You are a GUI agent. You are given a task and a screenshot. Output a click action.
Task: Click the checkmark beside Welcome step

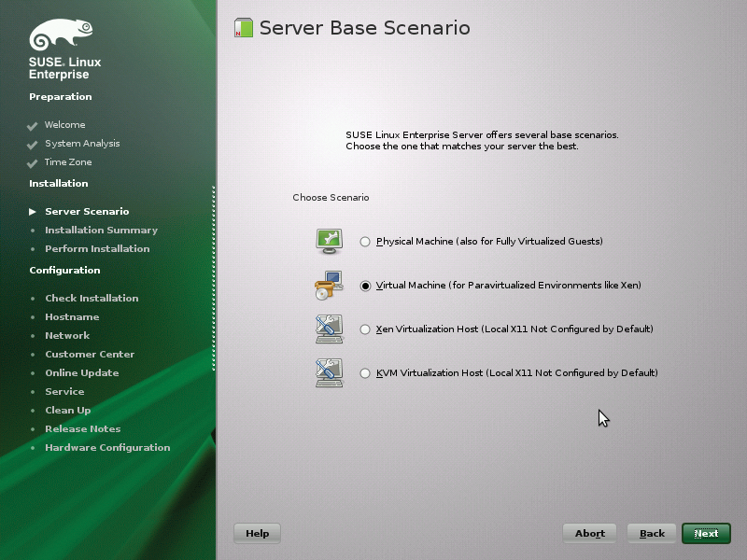[32, 124]
